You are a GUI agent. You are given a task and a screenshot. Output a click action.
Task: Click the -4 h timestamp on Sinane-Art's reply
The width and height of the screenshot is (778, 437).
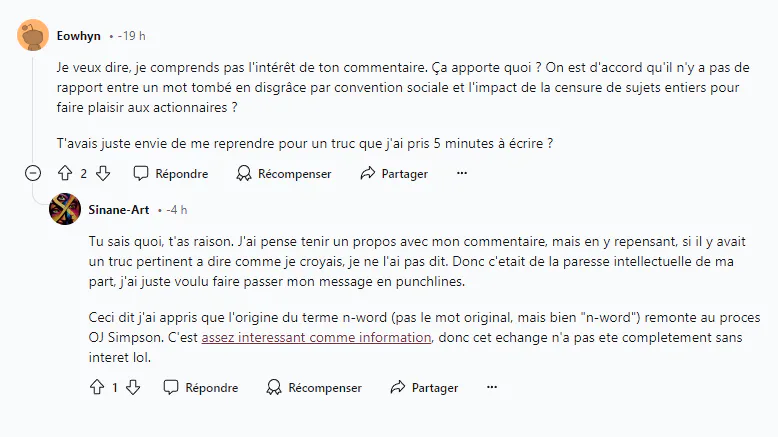click(177, 210)
